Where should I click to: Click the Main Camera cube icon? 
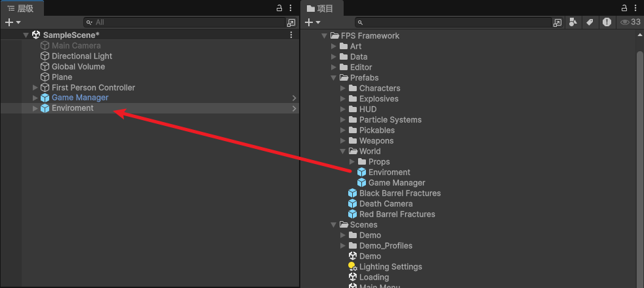tap(45, 46)
